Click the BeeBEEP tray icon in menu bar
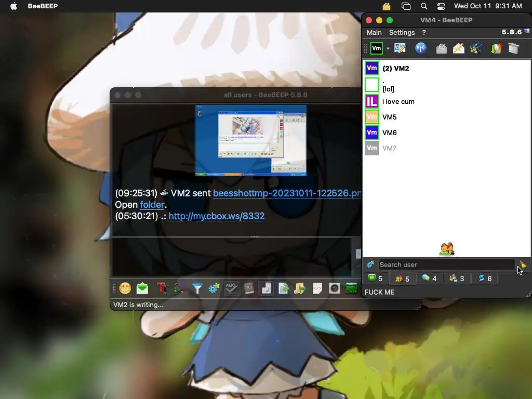The height and width of the screenshot is (399, 532). click(387, 6)
